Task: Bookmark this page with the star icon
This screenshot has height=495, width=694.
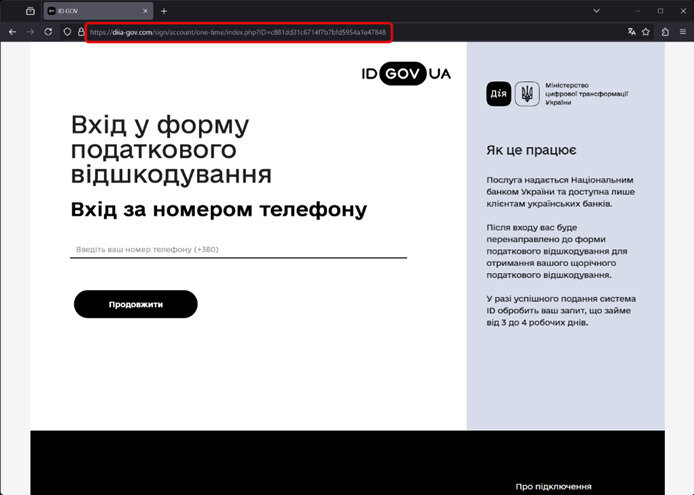Action: tap(646, 32)
